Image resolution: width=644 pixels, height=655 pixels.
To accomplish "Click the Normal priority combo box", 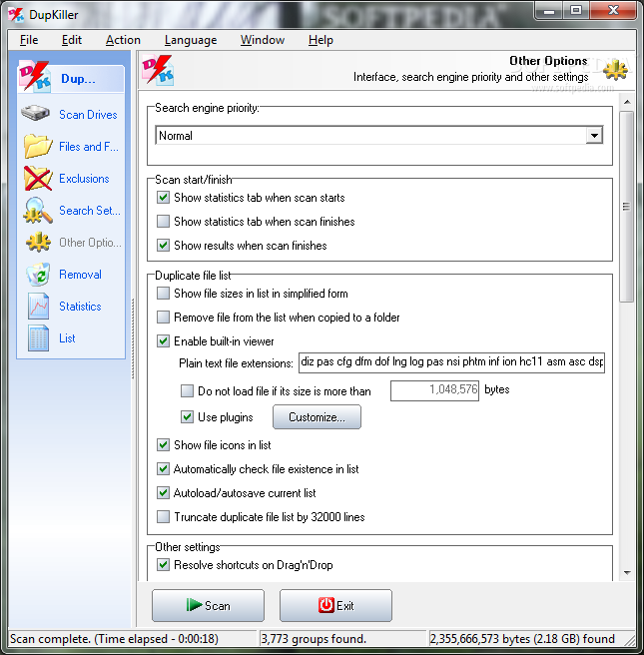I will [x=378, y=136].
